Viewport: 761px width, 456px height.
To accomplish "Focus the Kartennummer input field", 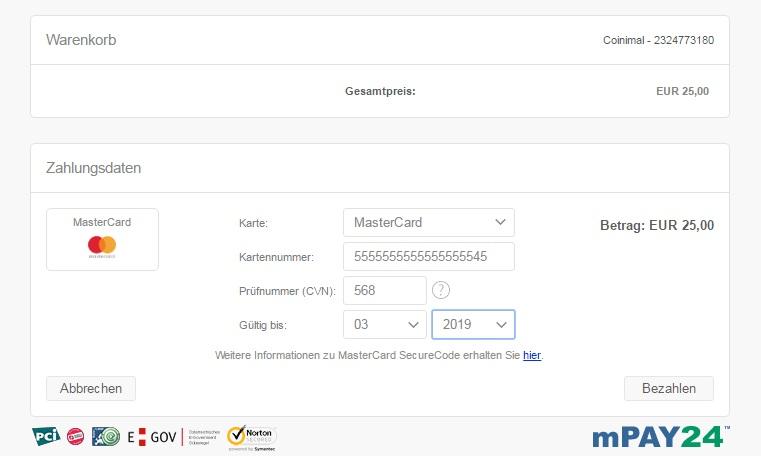I will click(428, 256).
